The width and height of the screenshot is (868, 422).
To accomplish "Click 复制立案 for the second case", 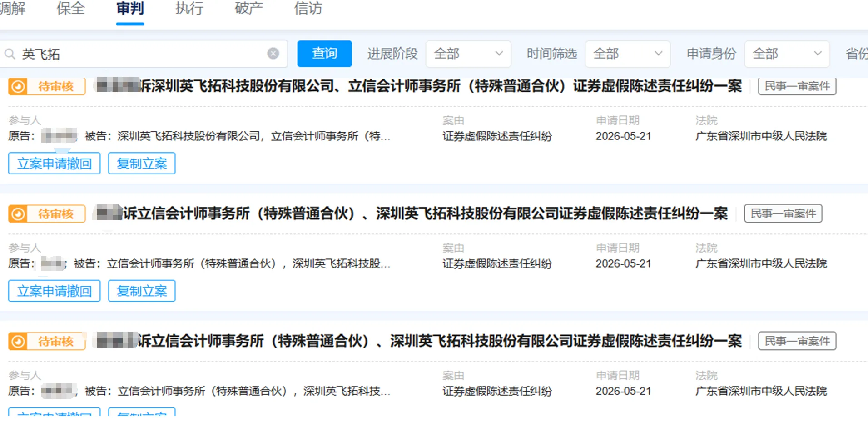I will click(x=142, y=291).
